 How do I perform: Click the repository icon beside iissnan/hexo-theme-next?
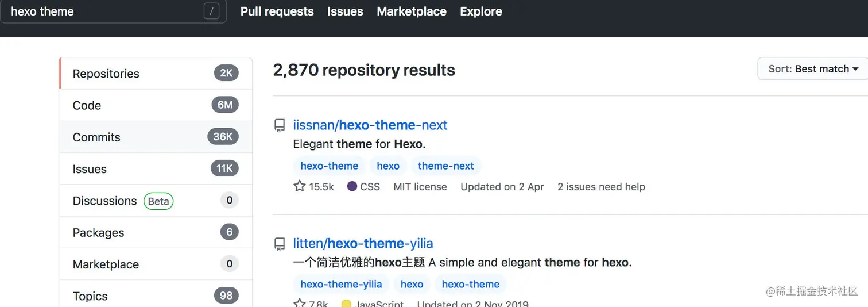[280, 125]
